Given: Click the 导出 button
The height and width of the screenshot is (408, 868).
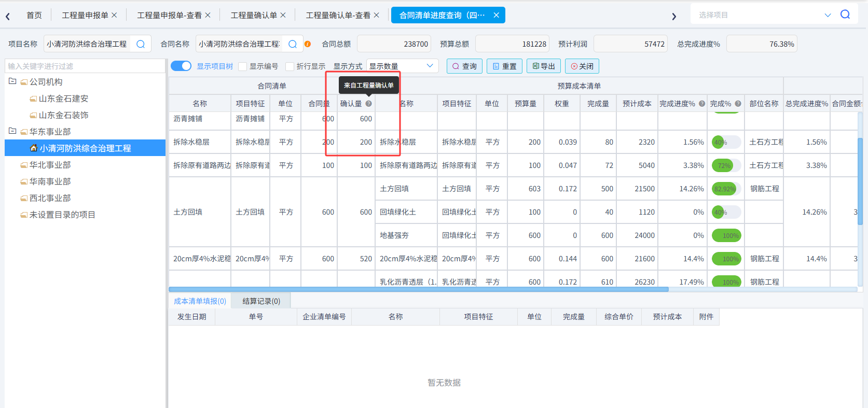Looking at the screenshot, I should point(544,66).
